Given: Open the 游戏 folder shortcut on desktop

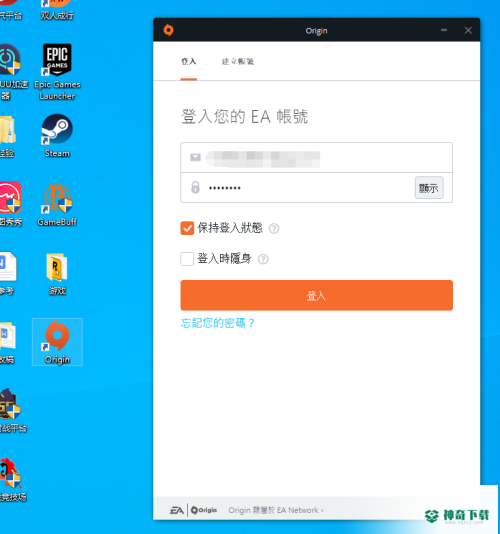Looking at the screenshot, I should click(57, 273).
